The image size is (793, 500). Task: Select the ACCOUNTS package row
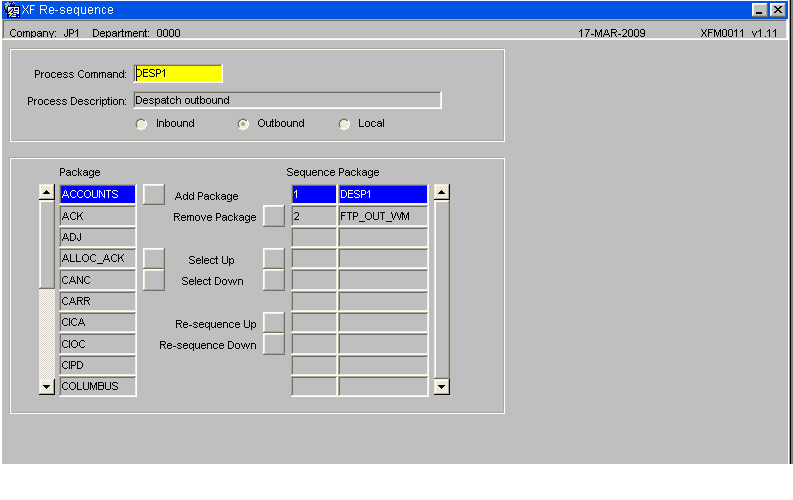coord(98,194)
